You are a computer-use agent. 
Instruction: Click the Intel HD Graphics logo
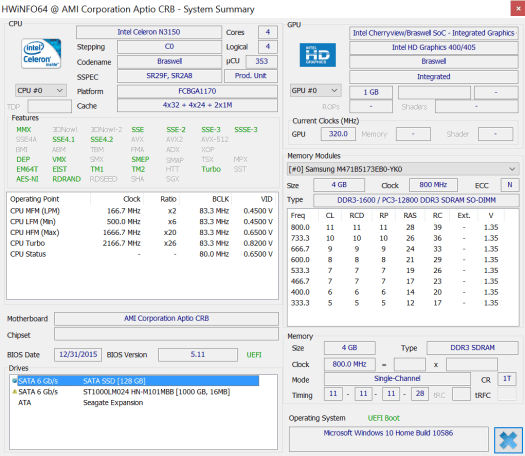317,55
